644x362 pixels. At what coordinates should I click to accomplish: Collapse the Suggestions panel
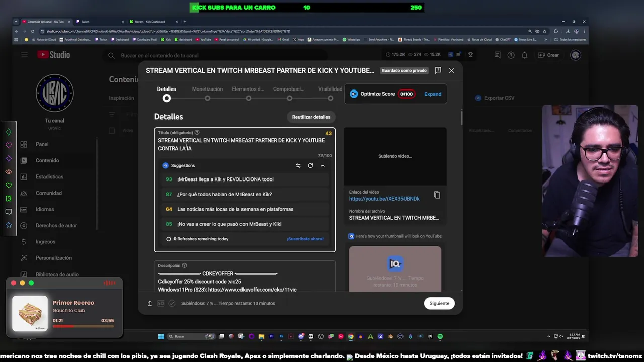[323, 165]
